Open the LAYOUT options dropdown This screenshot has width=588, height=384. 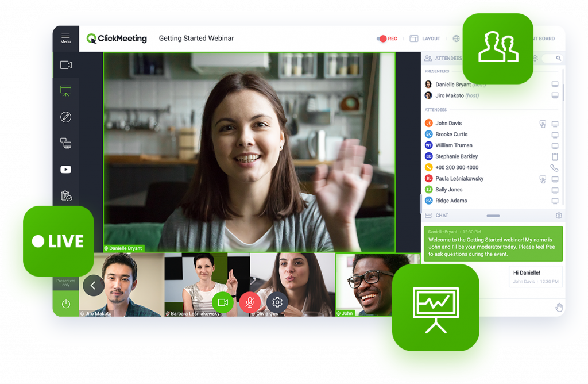[425, 39]
